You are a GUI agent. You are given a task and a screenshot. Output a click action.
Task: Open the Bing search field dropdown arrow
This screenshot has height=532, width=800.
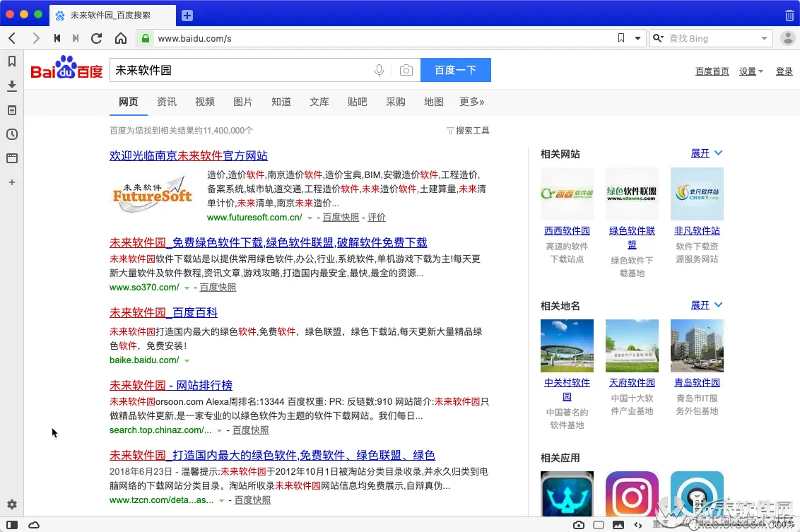[764, 38]
